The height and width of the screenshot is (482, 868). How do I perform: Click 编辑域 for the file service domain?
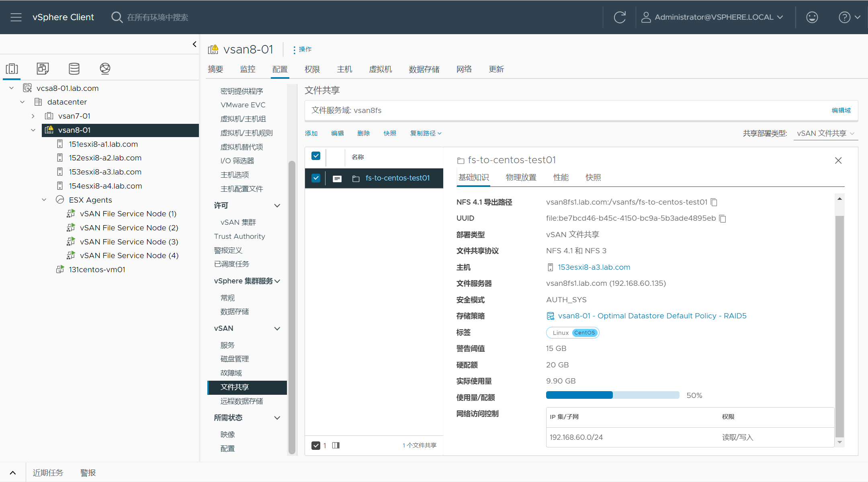pyautogui.click(x=841, y=111)
